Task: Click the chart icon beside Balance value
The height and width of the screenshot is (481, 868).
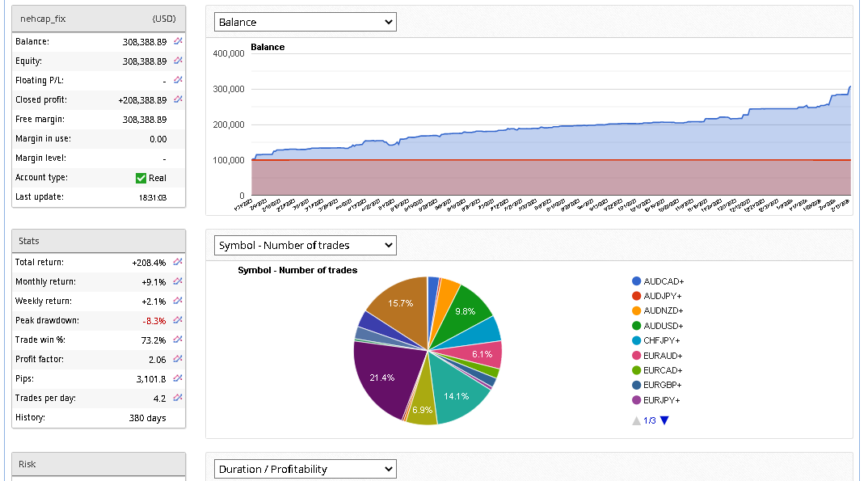Action: coord(179,41)
